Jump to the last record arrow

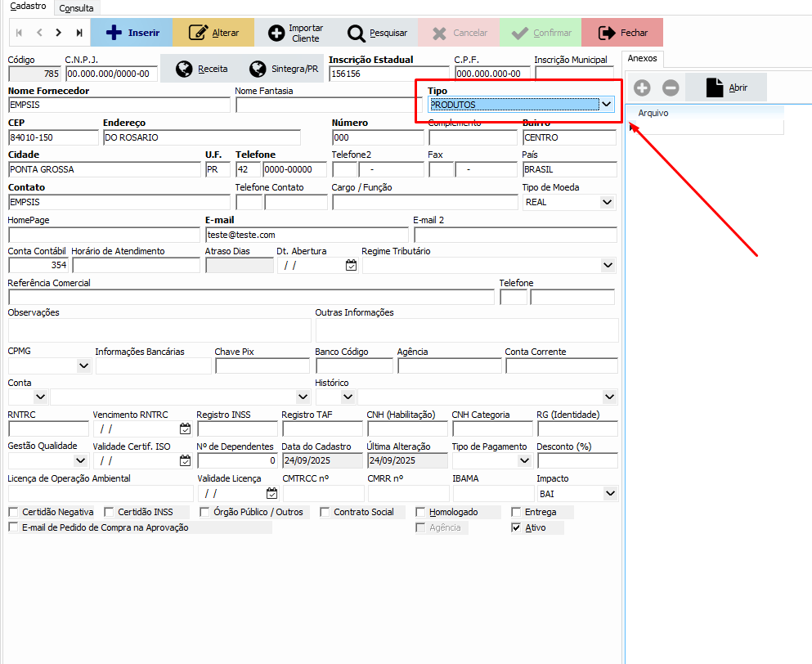(79, 33)
